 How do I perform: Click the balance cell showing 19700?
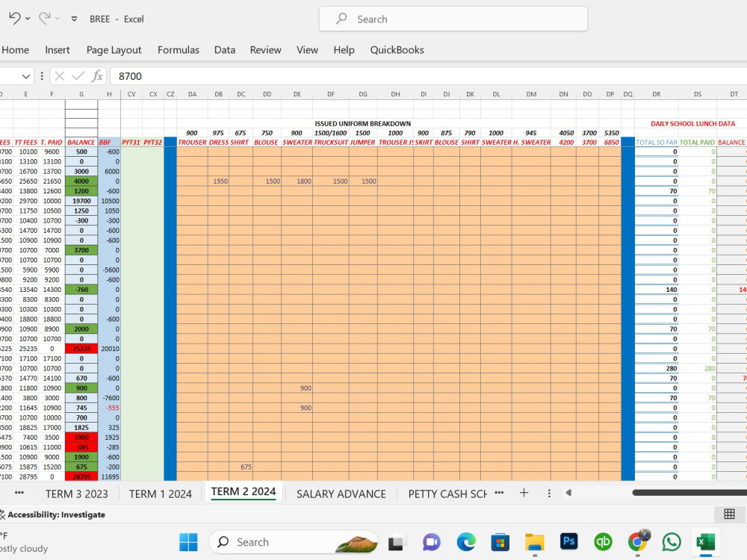81,201
